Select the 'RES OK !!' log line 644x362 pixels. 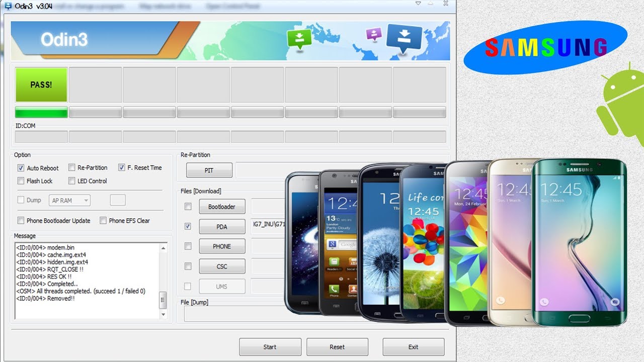pyautogui.click(x=44, y=277)
